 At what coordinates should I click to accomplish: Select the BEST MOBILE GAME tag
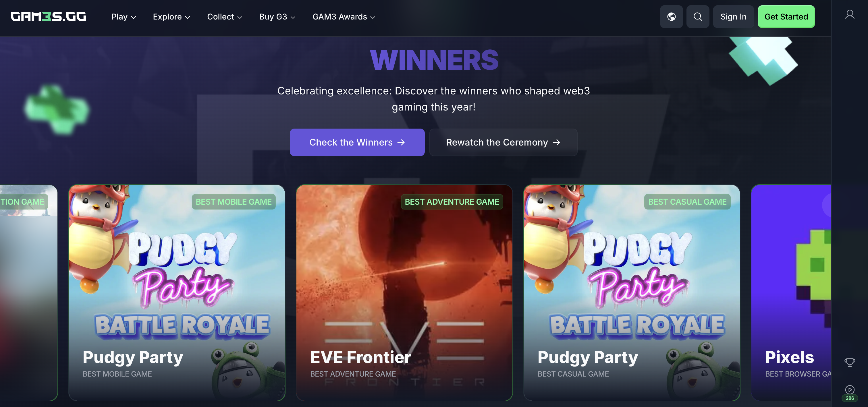pyautogui.click(x=234, y=202)
